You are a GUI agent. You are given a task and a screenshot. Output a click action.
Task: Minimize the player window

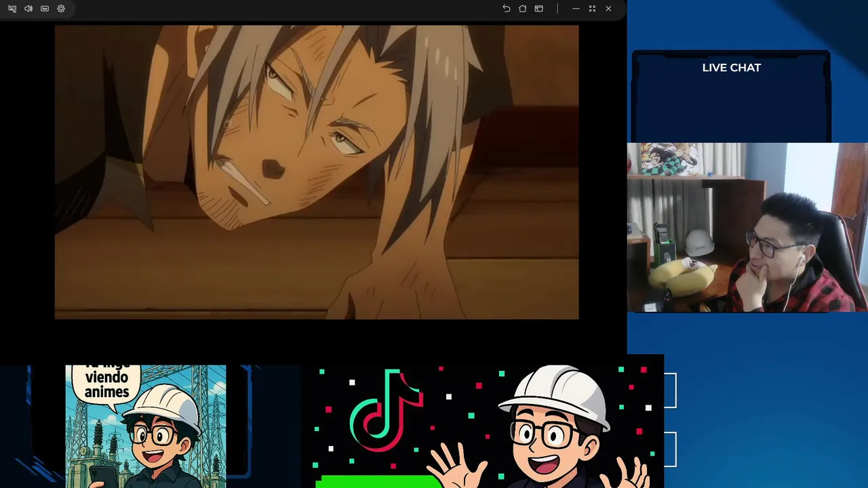[576, 9]
